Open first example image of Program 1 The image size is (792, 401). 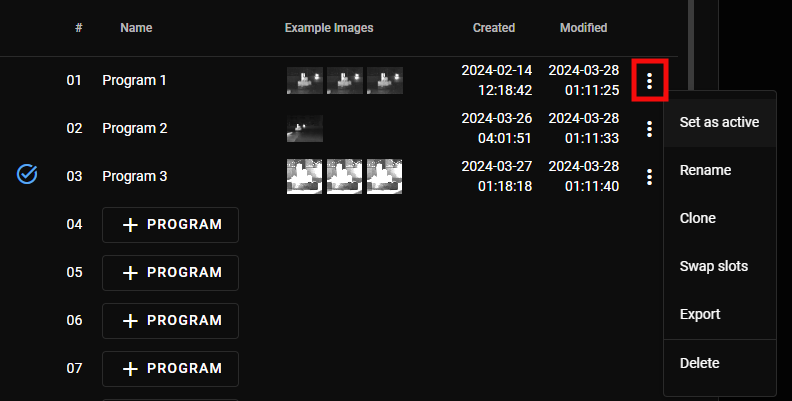(x=305, y=80)
